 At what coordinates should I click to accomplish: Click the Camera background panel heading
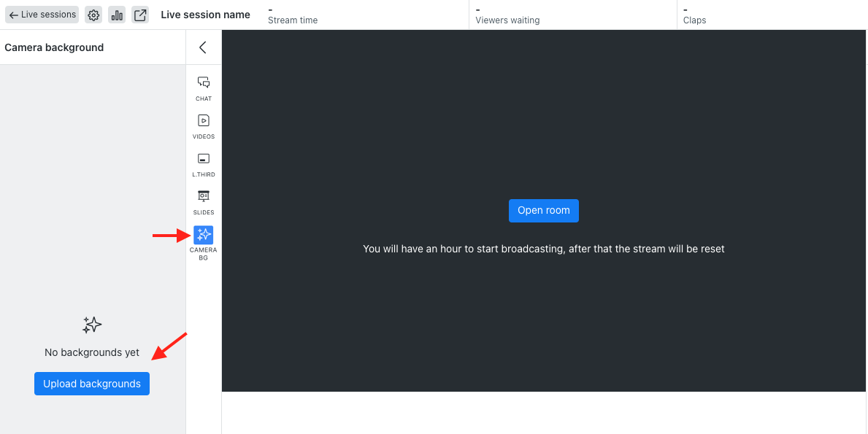[54, 47]
